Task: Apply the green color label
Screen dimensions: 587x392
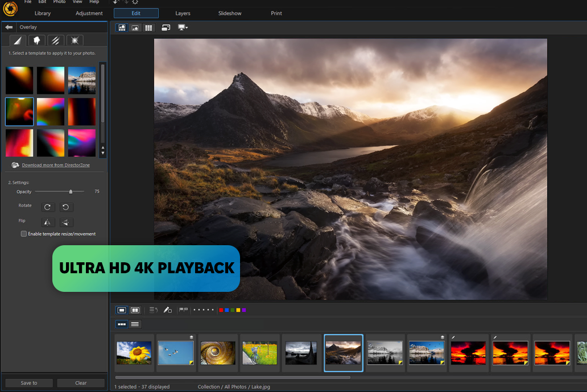Action: (233, 310)
